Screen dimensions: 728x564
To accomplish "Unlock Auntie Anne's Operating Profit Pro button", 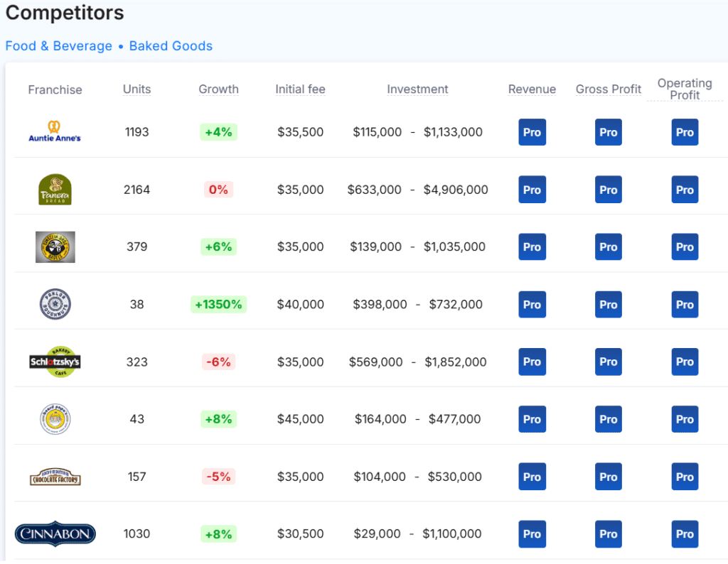I will coord(685,132).
